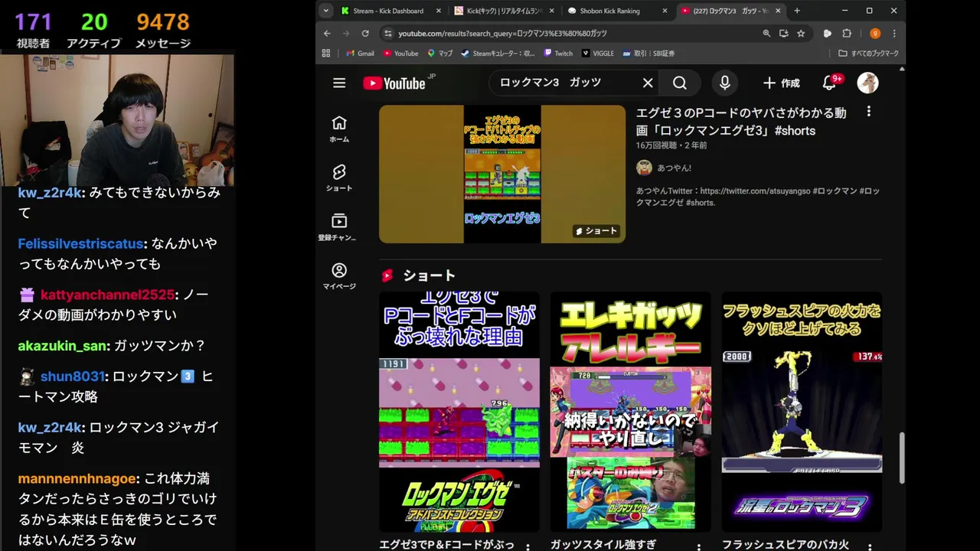Go back to previous page
980x551 pixels.
[x=327, y=34]
